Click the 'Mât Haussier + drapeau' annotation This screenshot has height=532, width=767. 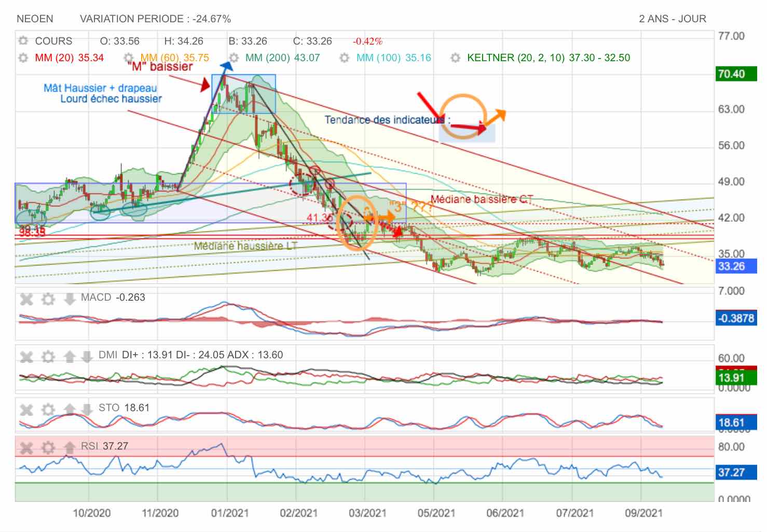(x=100, y=88)
